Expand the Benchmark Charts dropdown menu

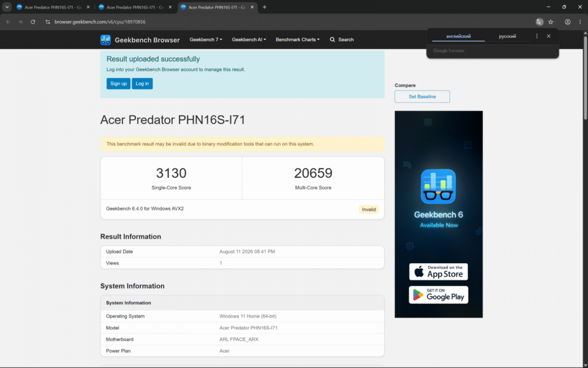[x=298, y=39]
